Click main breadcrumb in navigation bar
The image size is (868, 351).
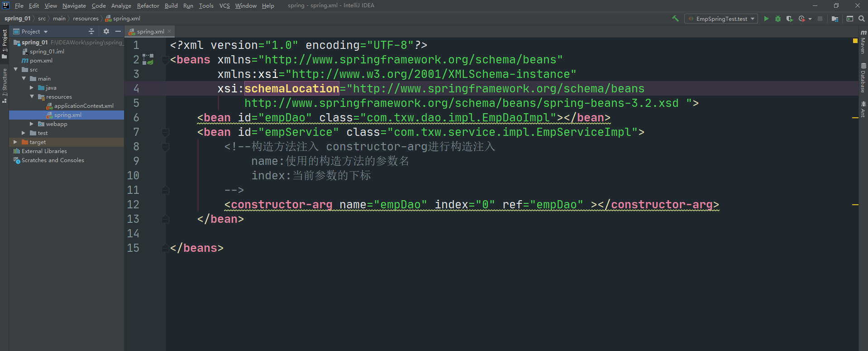(59, 19)
